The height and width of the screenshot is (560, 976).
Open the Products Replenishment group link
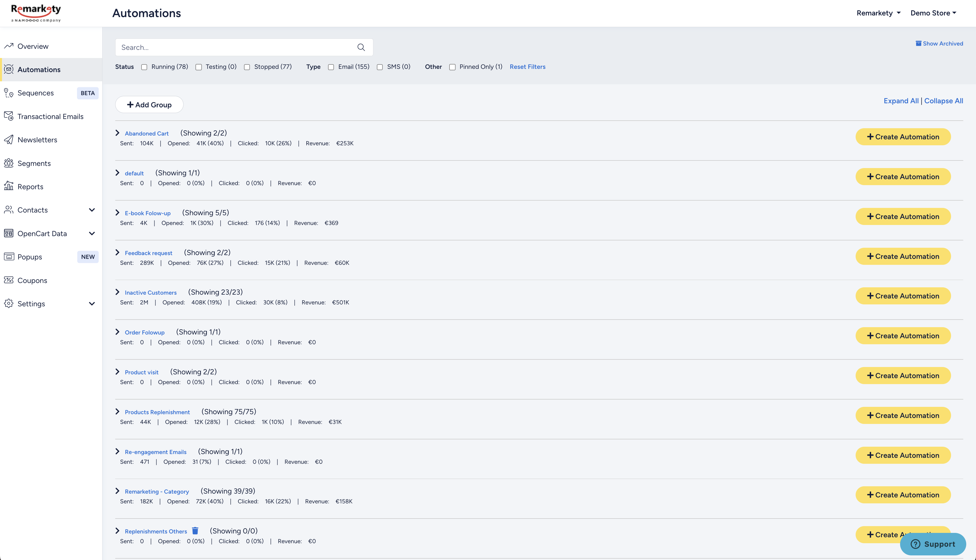click(x=157, y=412)
